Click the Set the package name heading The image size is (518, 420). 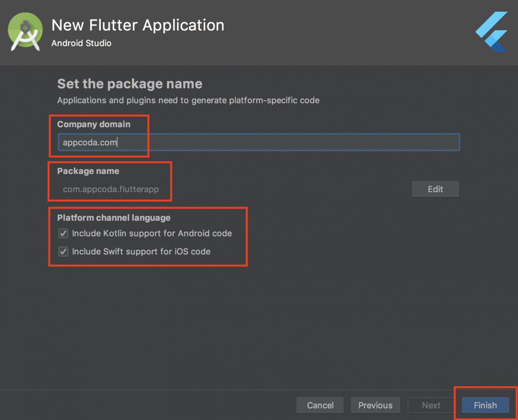[129, 84]
